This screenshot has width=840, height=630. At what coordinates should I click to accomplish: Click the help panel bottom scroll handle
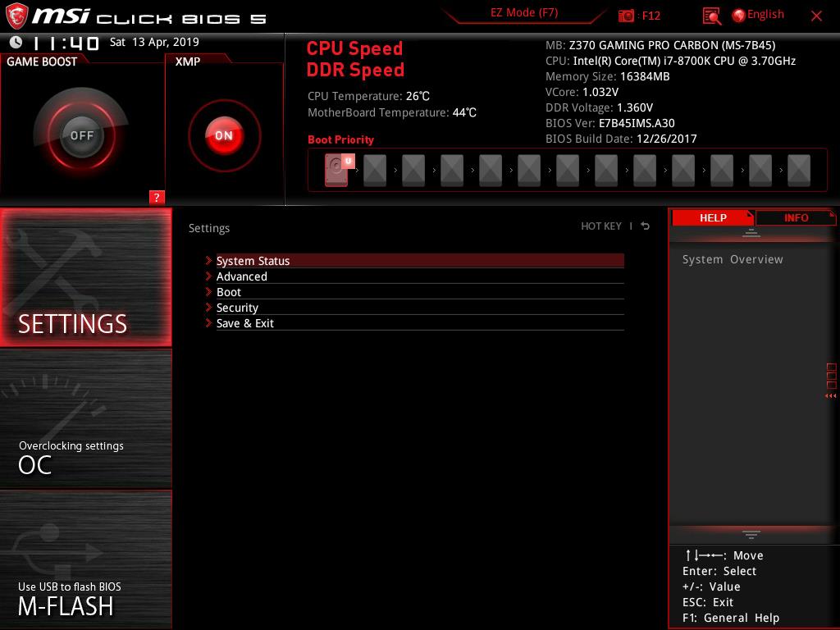click(x=751, y=534)
